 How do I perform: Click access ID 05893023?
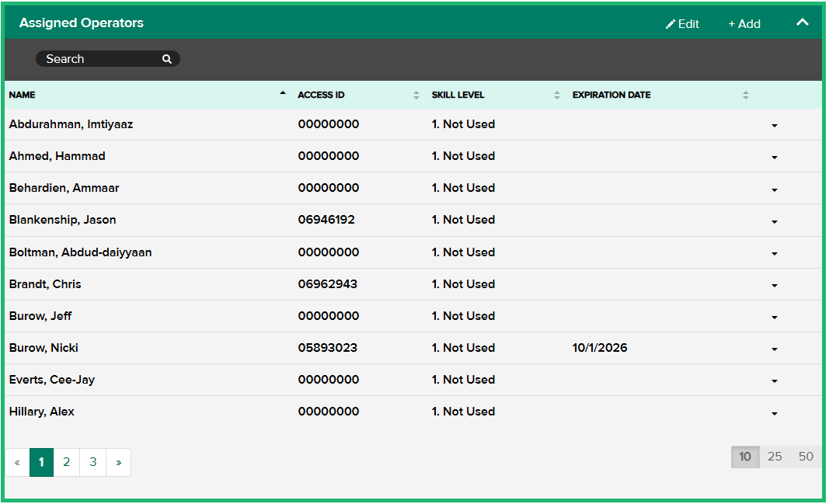327,348
